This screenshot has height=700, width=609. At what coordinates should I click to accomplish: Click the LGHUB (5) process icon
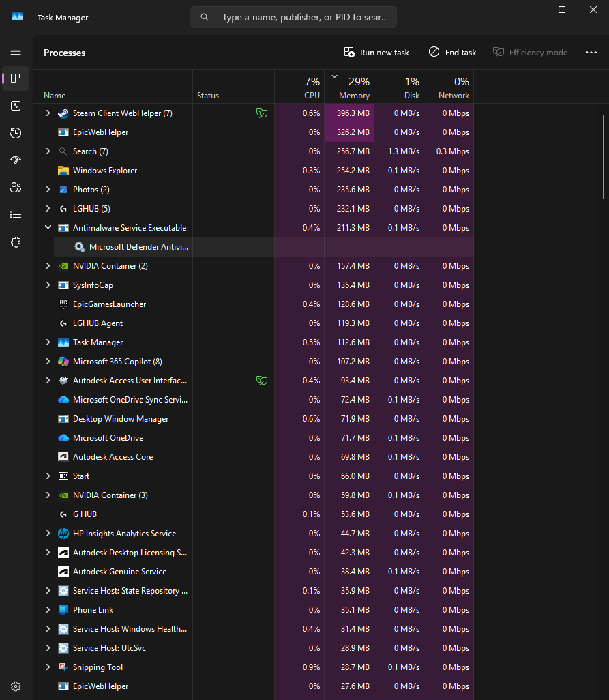[x=63, y=209]
